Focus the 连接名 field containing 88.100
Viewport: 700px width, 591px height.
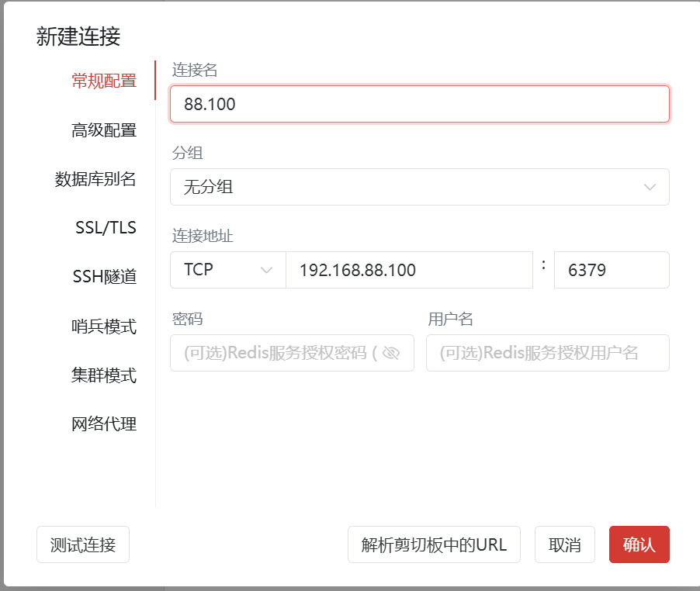pyautogui.click(x=420, y=104)
